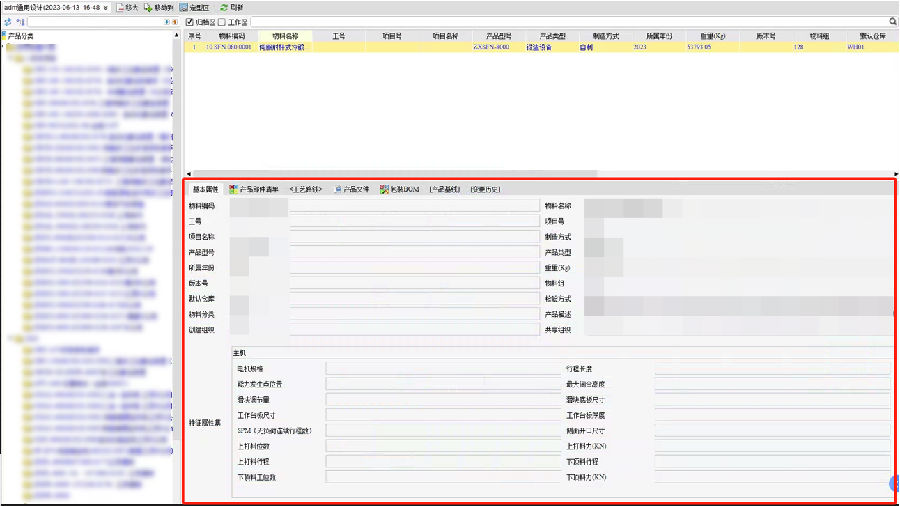Focus the tree search input field
Screen dimensions: 900x506
(x=96, y=22)
